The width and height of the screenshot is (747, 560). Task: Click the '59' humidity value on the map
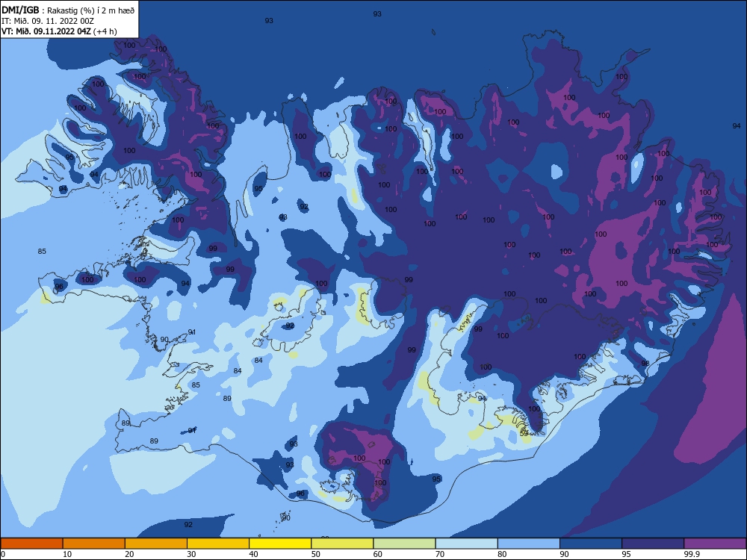(524, 434)
